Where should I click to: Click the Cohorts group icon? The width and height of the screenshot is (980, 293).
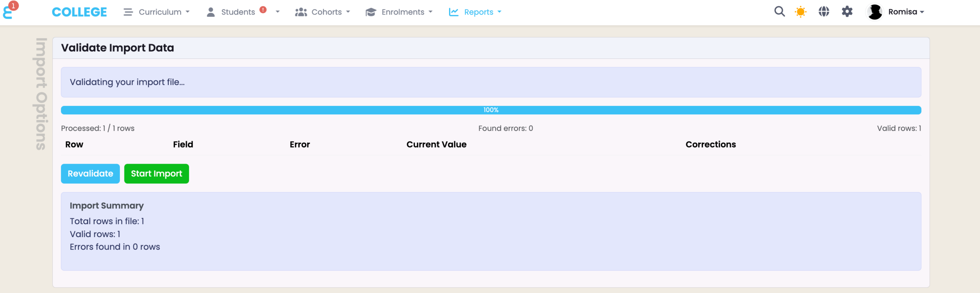tap(301, 12)
